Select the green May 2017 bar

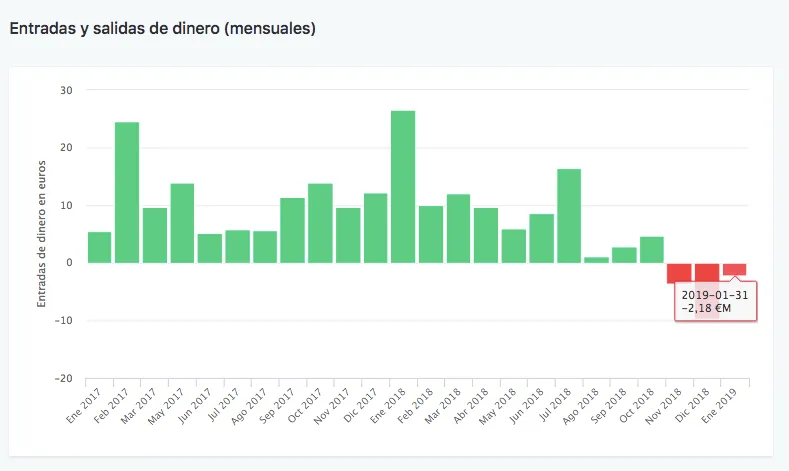pos(182,223)
